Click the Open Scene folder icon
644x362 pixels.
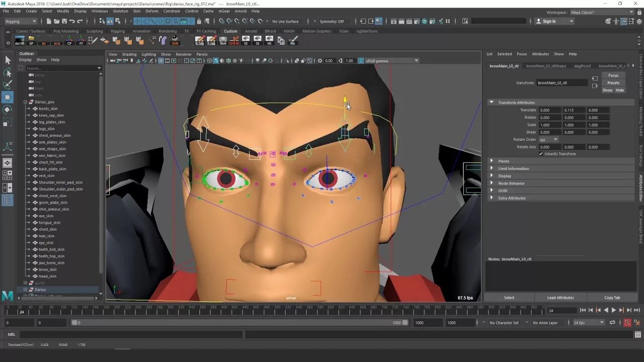(56, 21)
